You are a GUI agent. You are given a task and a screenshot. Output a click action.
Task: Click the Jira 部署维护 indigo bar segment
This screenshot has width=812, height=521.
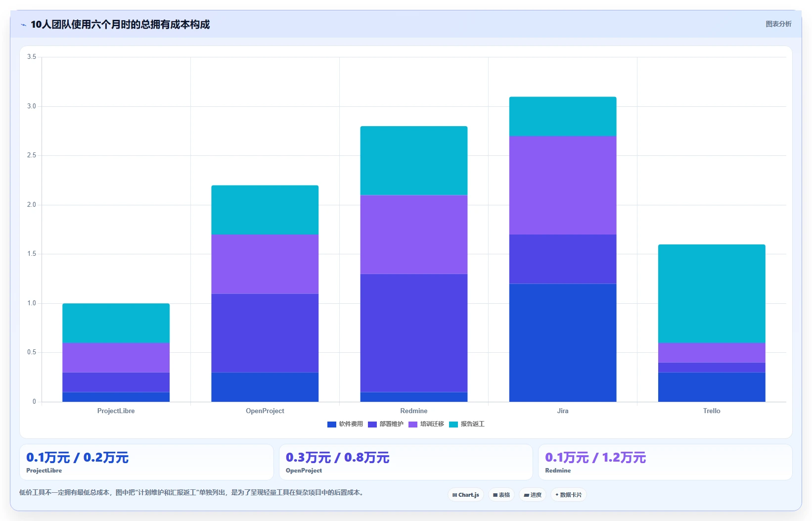click(563, 259)
